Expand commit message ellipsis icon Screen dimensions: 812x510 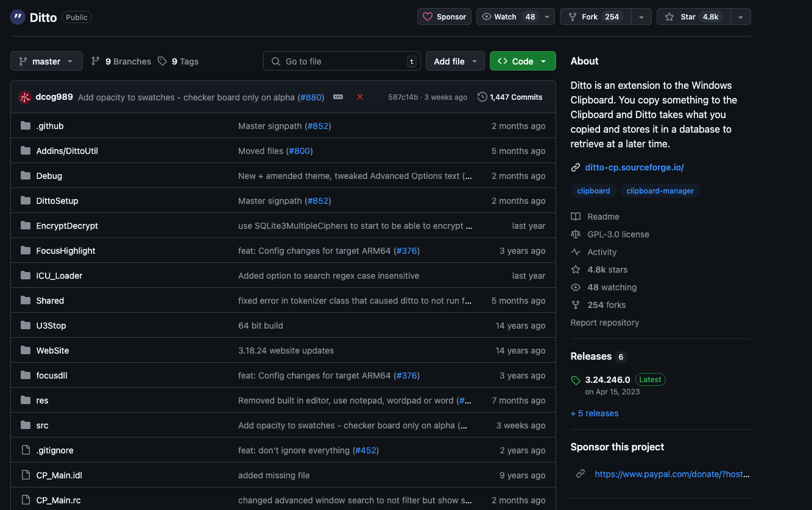tap(338, 97)
